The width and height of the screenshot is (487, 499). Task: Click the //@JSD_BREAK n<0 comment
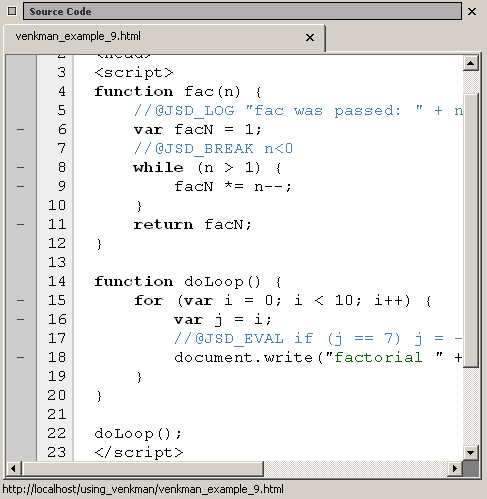[x=213, y=149]
